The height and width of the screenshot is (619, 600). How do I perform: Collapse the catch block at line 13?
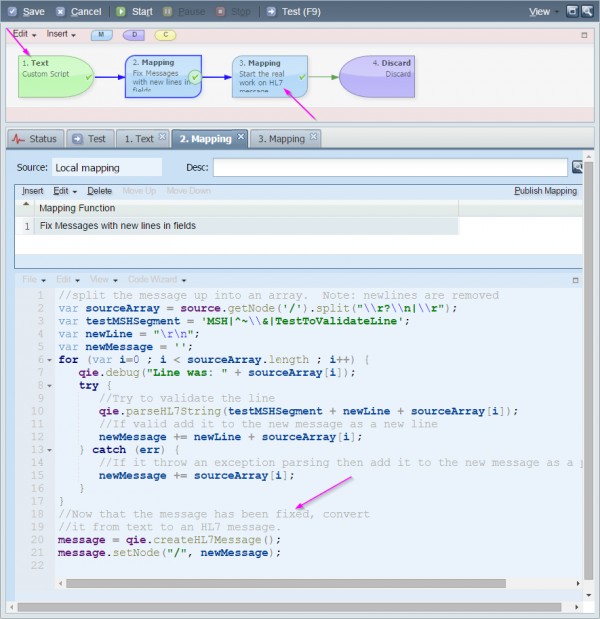click(x=49, y=450)
